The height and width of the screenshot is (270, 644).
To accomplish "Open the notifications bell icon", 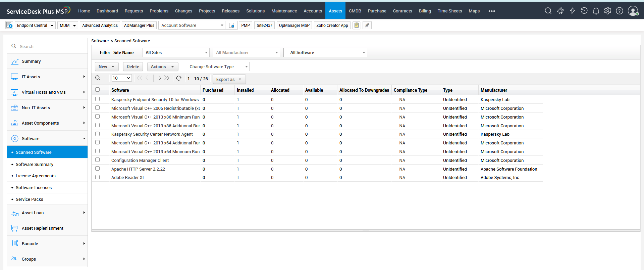I will point(596,11).
